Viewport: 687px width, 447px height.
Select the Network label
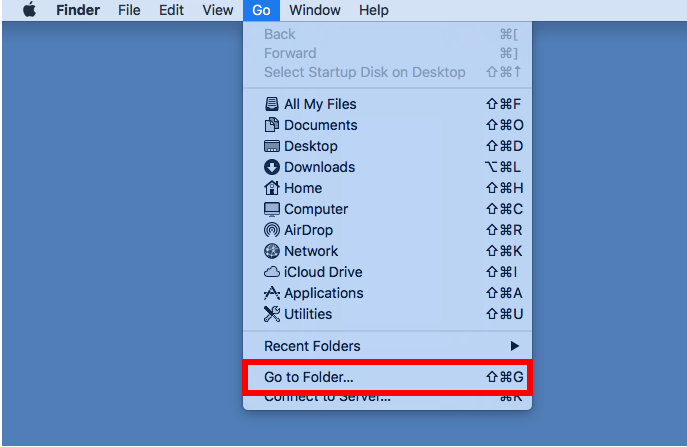(x=311, y=251)
